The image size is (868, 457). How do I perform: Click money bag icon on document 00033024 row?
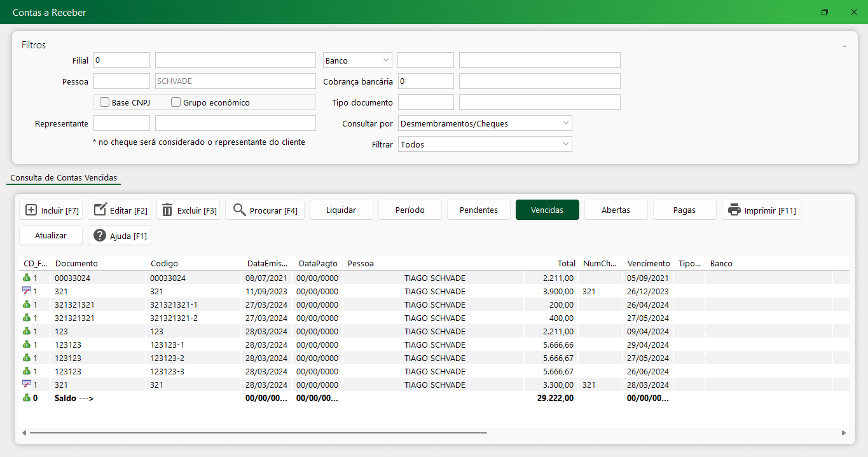click(x=27, y=278)
